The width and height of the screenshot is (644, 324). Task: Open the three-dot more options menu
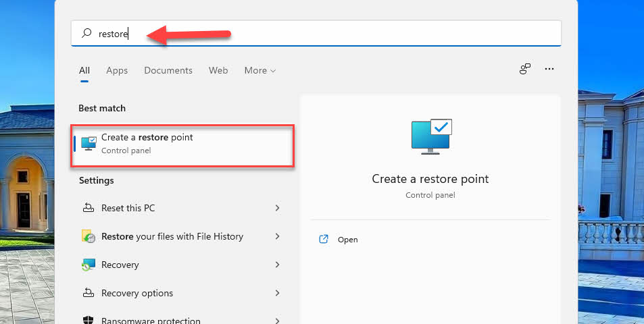point(549,70)
